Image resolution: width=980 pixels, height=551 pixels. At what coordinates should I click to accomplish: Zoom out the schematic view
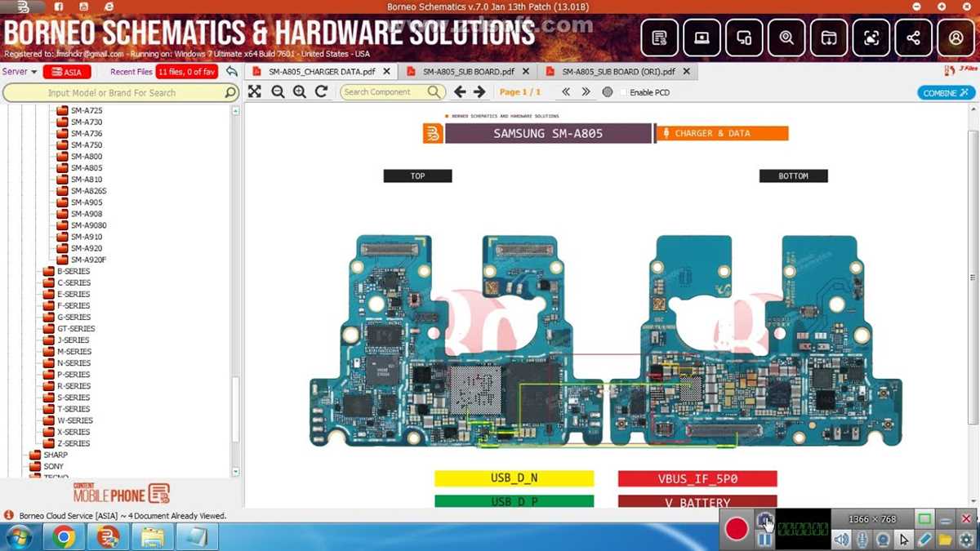[278, 92]
